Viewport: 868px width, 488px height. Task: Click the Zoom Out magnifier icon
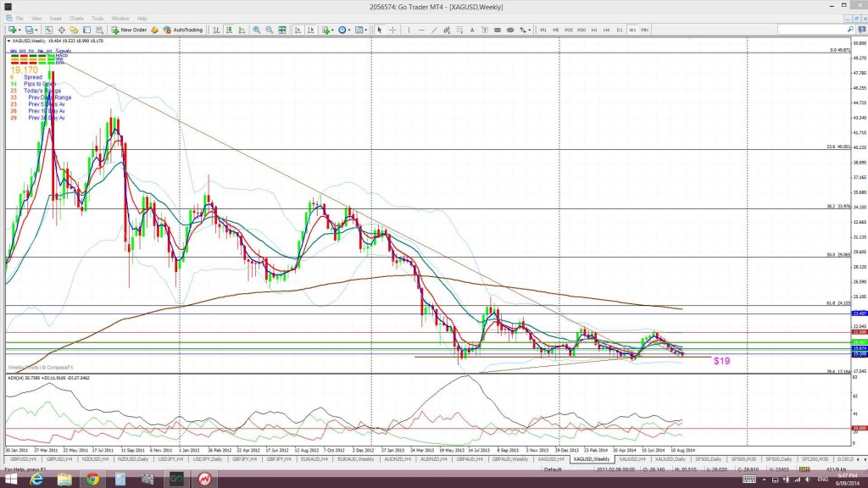(268, 30)
